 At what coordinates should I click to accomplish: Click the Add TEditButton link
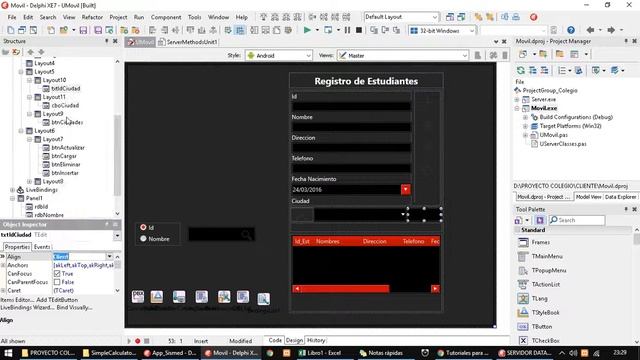pos(57,300)
